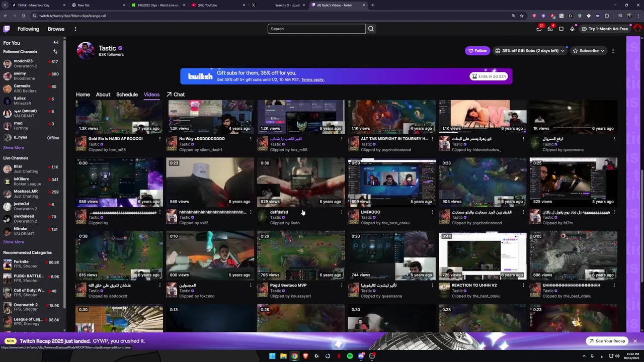Play the PogU Beetooo MVP clip thumbnail
The image size is (644, 362).
coord(301,255)
